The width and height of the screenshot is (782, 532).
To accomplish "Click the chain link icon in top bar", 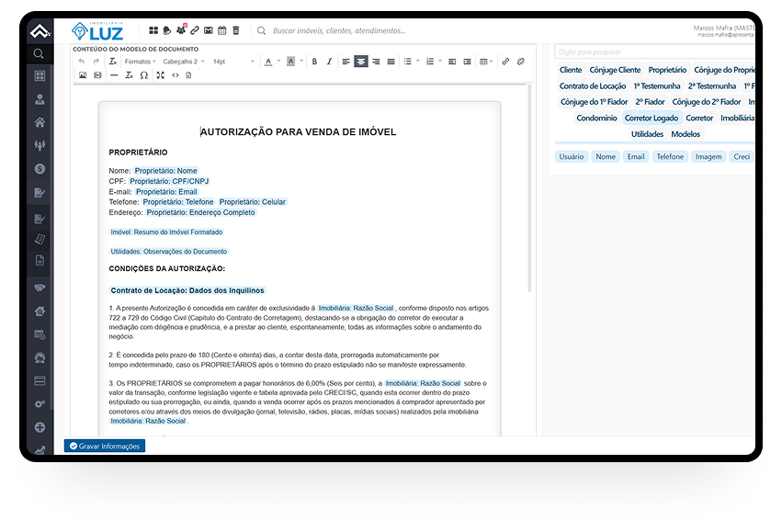I will tap(195, 30).
